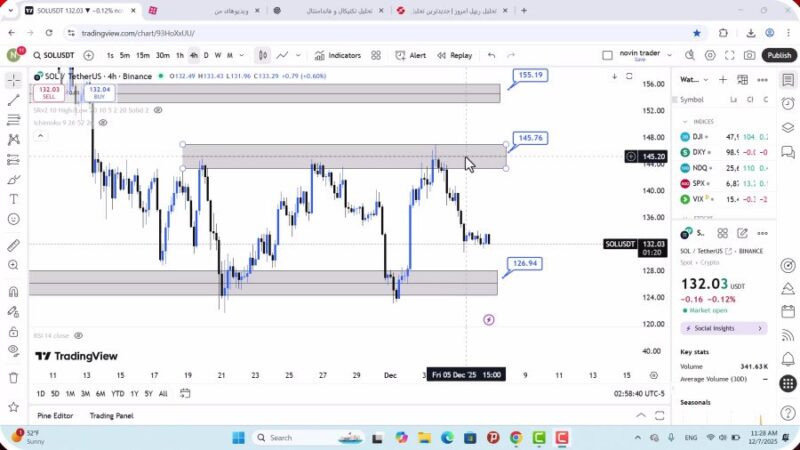Toggle visibility of the Ichimoku indicator
The image size is (800, 450).
pos(102,122)
